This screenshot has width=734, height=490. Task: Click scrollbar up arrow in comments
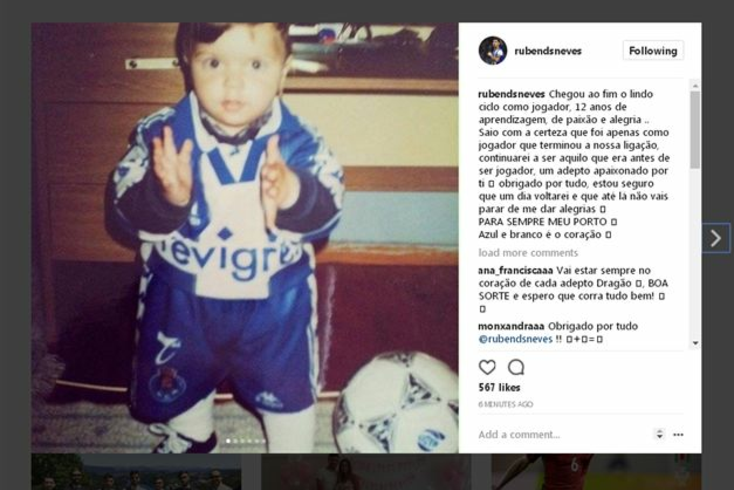(695, 86)
